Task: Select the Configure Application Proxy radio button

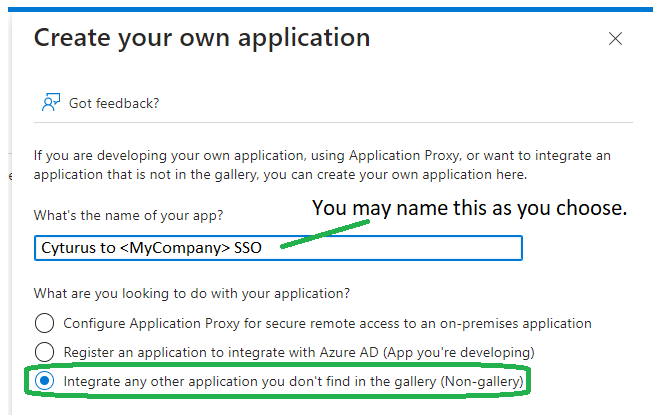Action: click(44, 323)
